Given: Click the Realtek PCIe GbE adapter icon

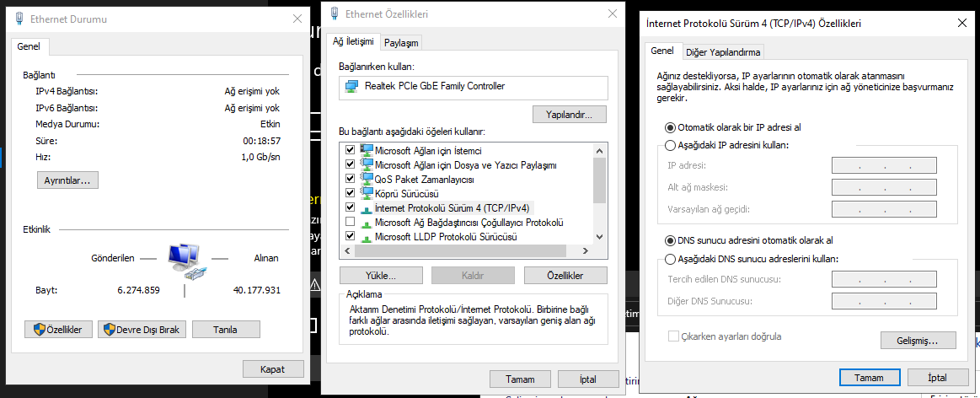Looking at the screenshot, I should click(x=351, y=86).
